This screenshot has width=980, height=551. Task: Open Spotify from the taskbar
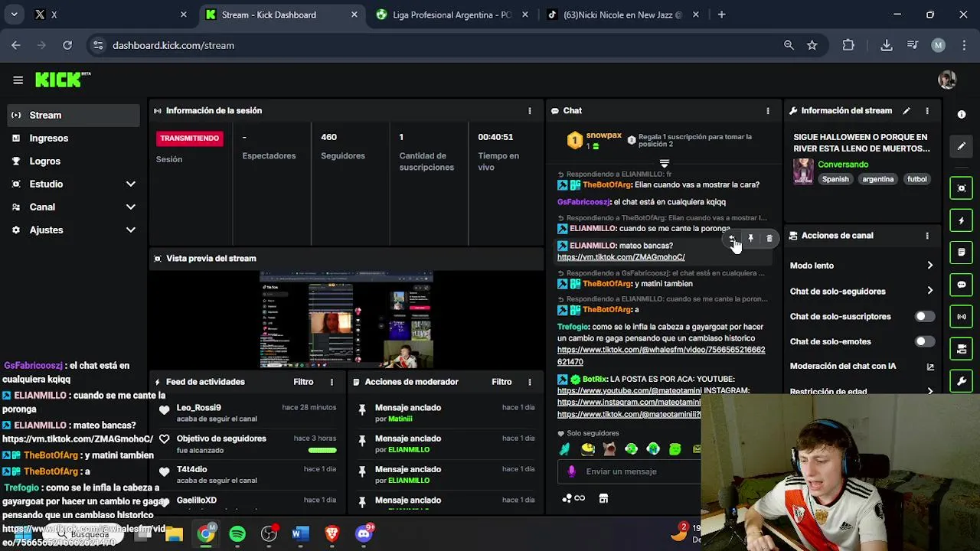tap(237, 533)
